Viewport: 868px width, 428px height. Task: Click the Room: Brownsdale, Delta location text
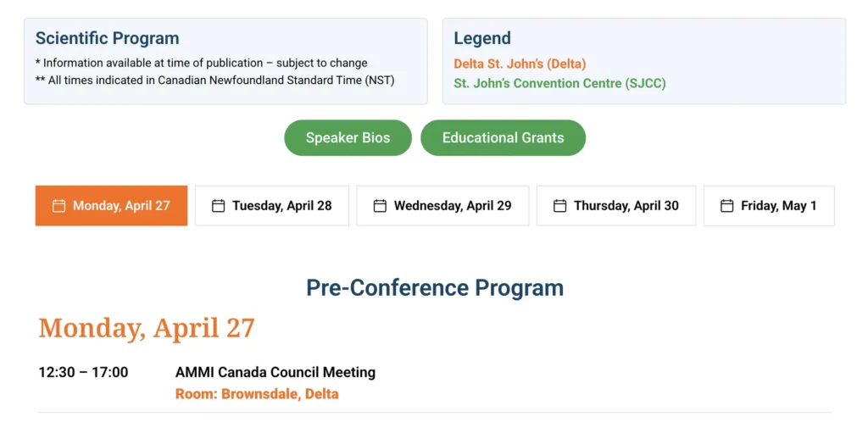pyautogui.click(x=257, y=394)
